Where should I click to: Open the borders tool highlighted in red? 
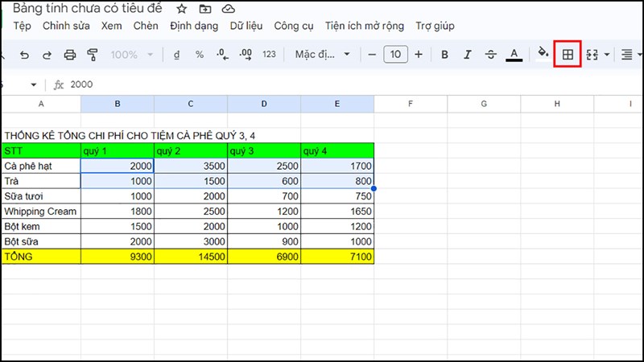pos(568,54)
